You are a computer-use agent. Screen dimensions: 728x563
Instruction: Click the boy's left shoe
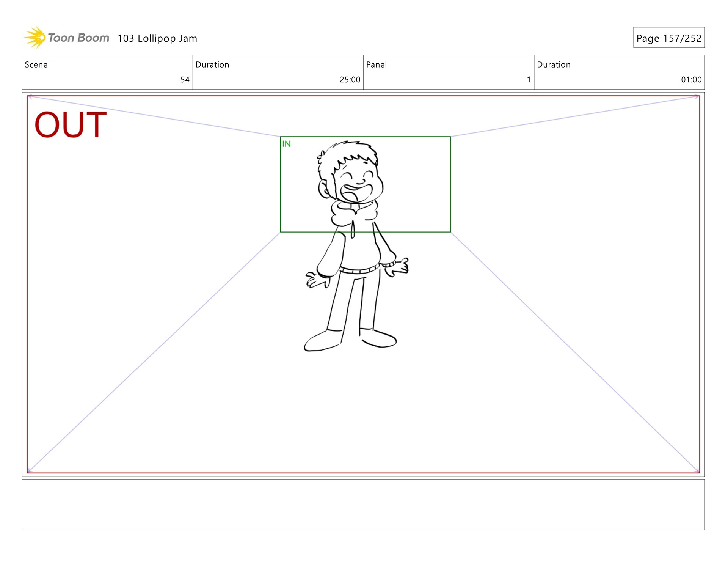[x=322, y=341]
